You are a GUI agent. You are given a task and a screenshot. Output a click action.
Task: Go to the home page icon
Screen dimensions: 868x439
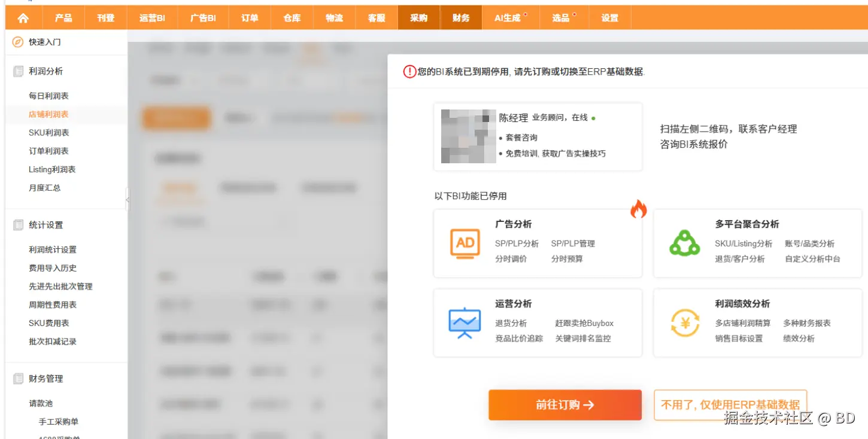pos(23,18)
